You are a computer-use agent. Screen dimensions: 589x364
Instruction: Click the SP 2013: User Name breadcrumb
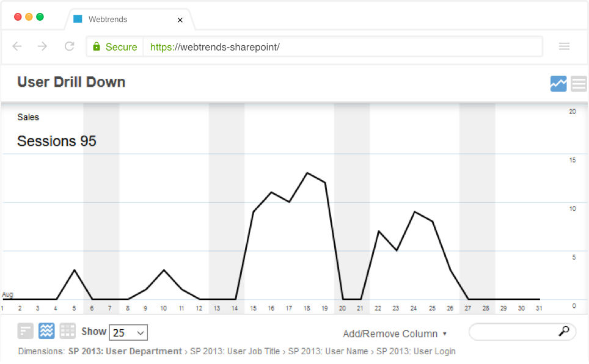328,351
